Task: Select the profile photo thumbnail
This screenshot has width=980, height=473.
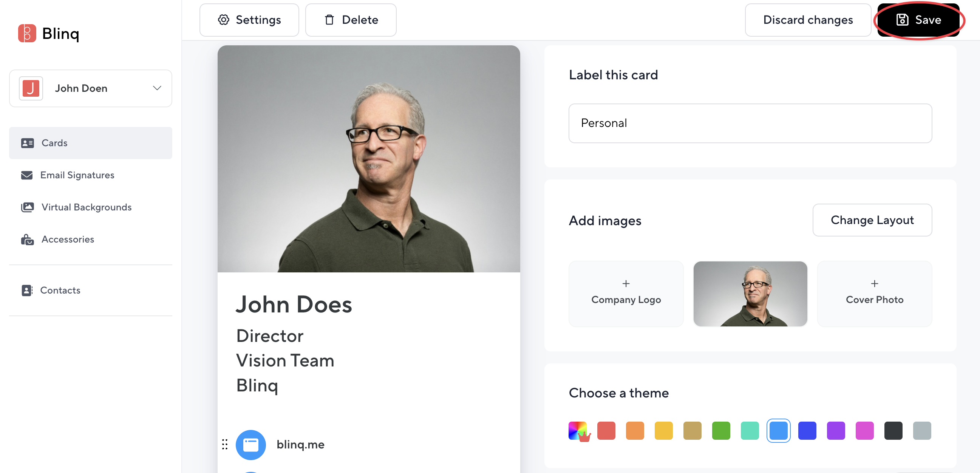Action: click(750, 294)
